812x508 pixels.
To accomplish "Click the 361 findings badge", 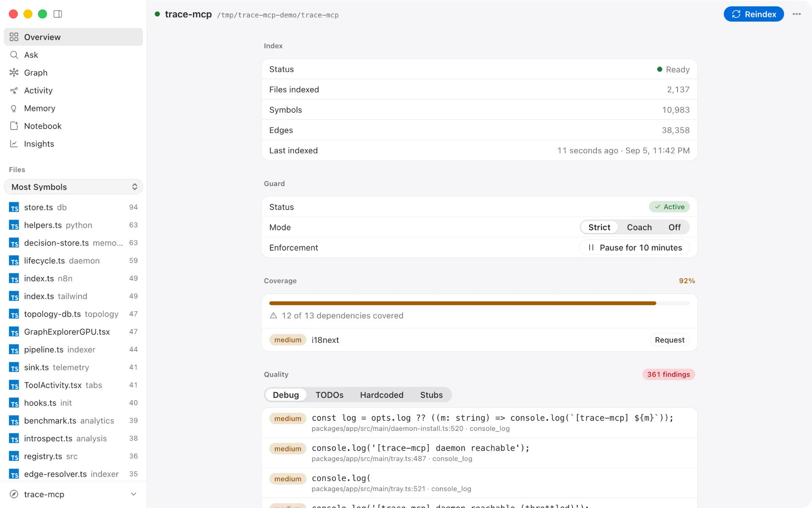I will click(x=669, y=374).
